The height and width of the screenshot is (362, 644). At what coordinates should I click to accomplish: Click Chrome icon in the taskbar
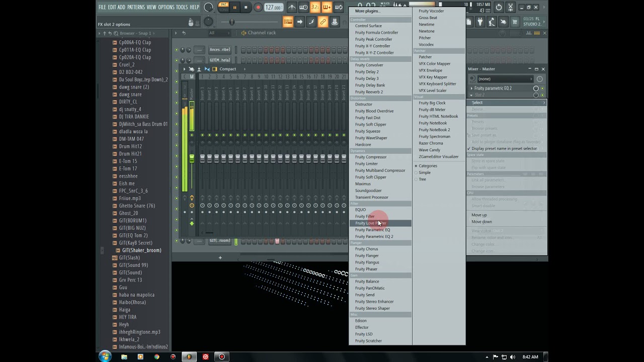[x=156, y=357]
